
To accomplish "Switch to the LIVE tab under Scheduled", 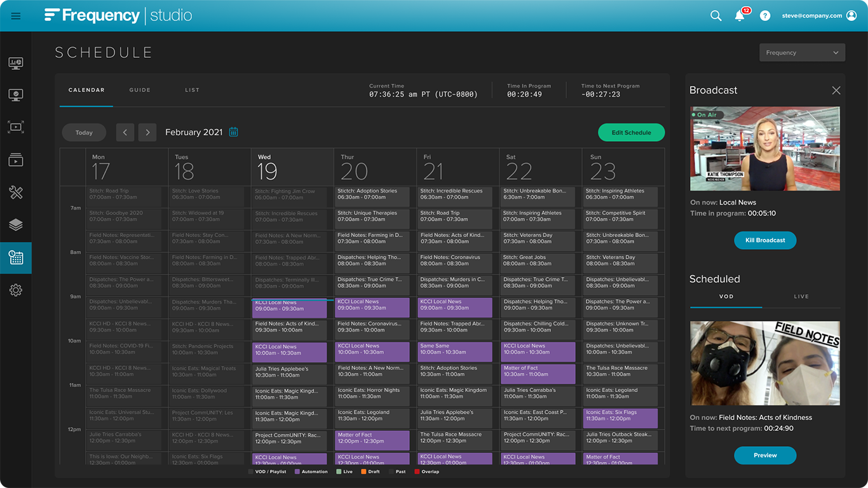I will (801, 296).
